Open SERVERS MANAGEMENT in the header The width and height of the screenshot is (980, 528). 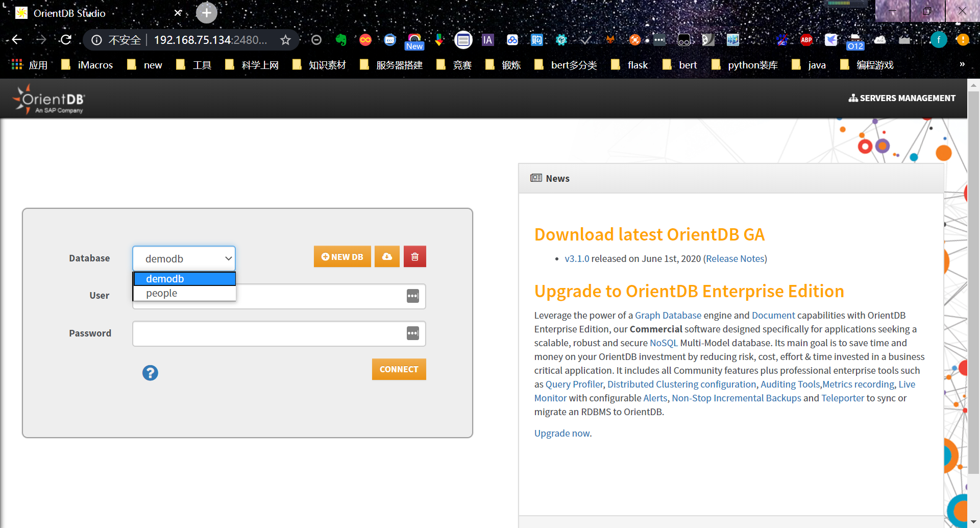(x=902, y=98)
